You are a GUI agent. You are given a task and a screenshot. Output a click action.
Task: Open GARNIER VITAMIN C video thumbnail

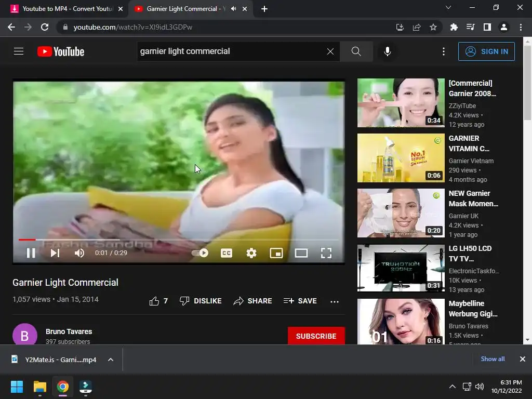[x=401, y=158]
